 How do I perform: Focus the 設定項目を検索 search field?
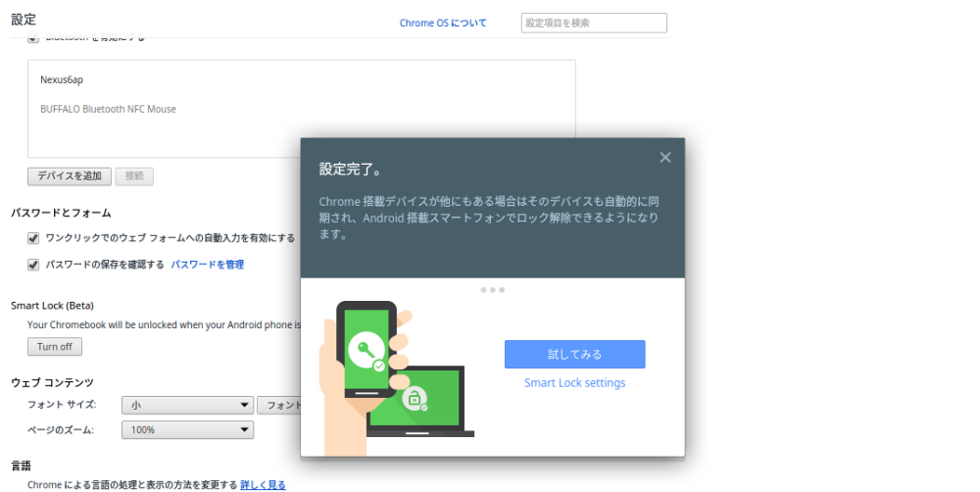coord(594,24)
